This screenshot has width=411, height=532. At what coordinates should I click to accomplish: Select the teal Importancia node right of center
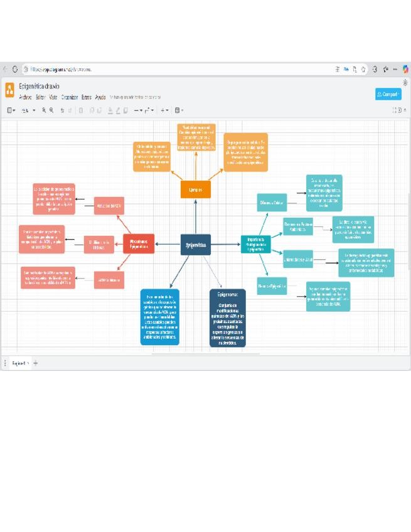click(256, 244)
